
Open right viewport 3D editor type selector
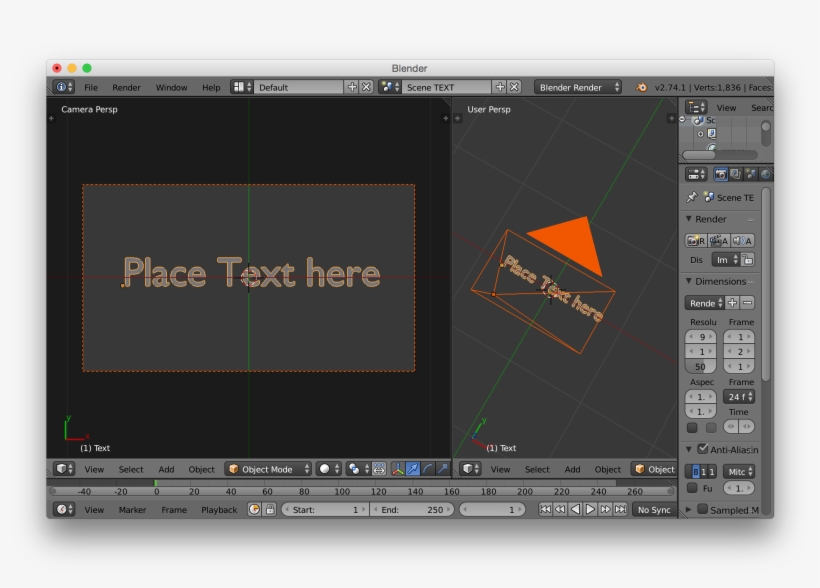click(470, 469)
